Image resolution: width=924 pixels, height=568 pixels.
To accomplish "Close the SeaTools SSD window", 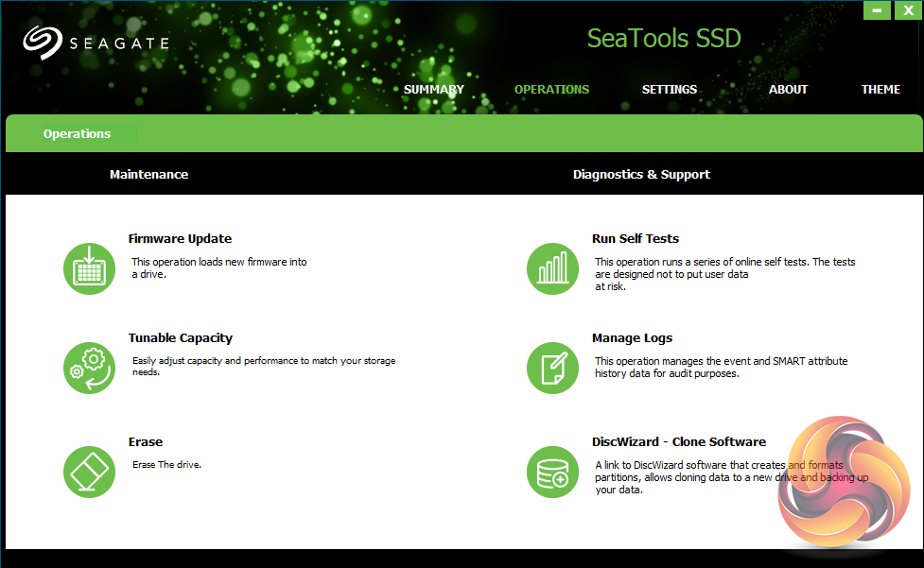I will [908, 10].
